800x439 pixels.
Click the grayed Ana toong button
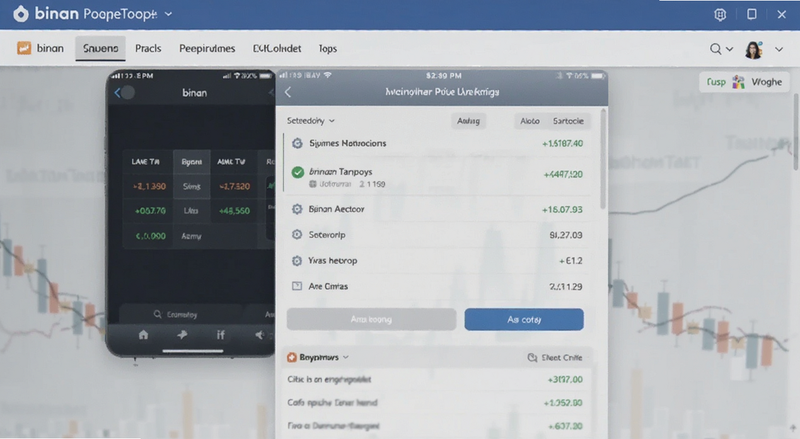pos(371,320)
